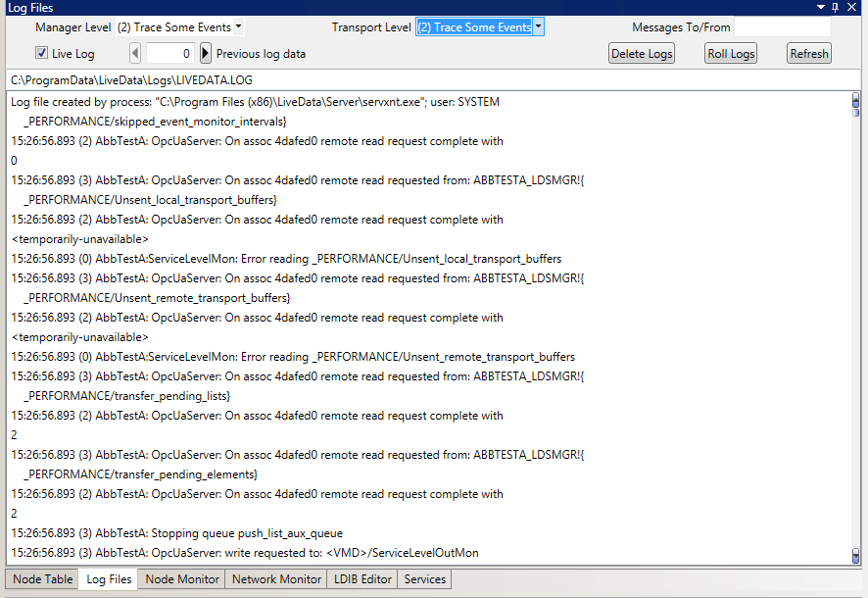
Task: Select the Log Files tab
Action: [108, 579]
